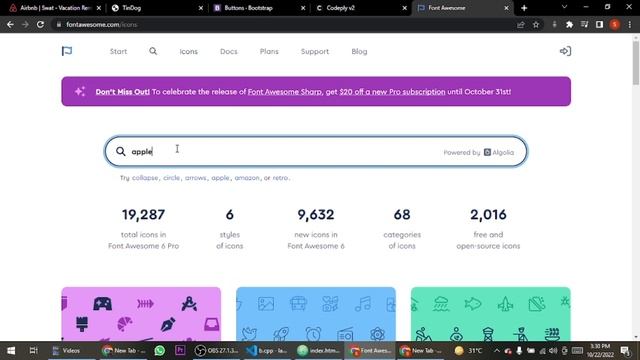Click the jet plane icon in the green card

click(x=505, y=304)
